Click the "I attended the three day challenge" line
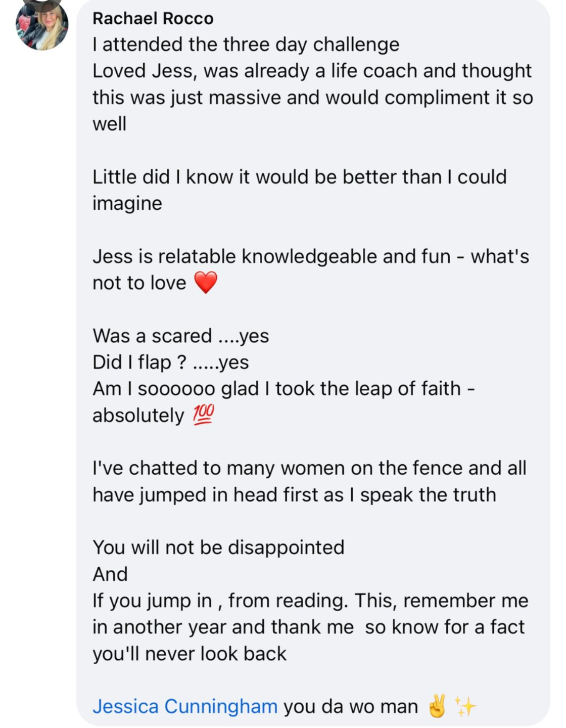The height and width of the screenshot is (728, 566). (x=246, y=44)
